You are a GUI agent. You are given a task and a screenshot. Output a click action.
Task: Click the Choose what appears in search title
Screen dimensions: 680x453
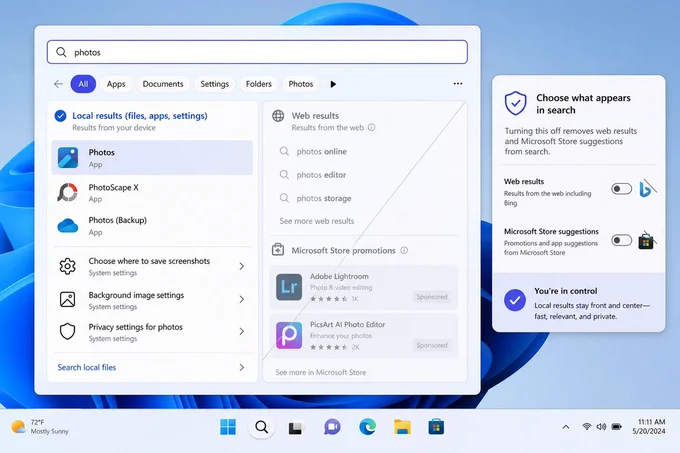click(583, 104)
